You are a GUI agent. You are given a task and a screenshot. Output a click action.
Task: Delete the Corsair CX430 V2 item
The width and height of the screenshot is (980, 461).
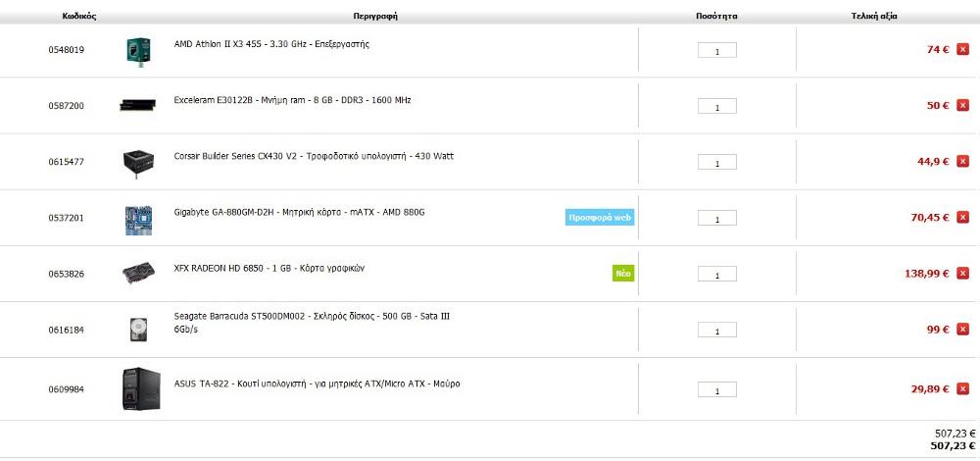tap(962, 162)
